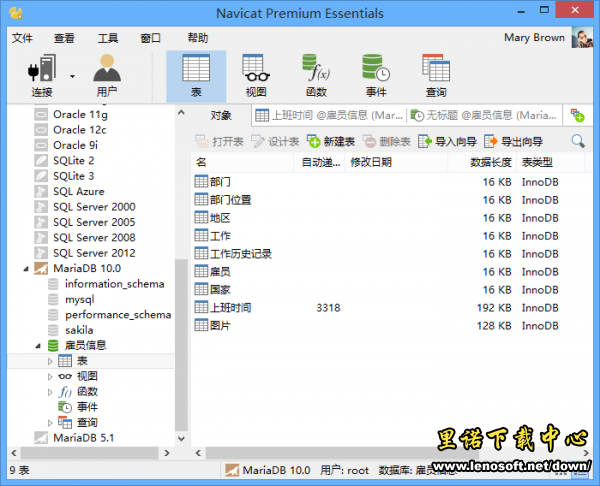Click the 3318 auto-increment value
Viewport: 600px width, 486px height.
tap(328, 308)
